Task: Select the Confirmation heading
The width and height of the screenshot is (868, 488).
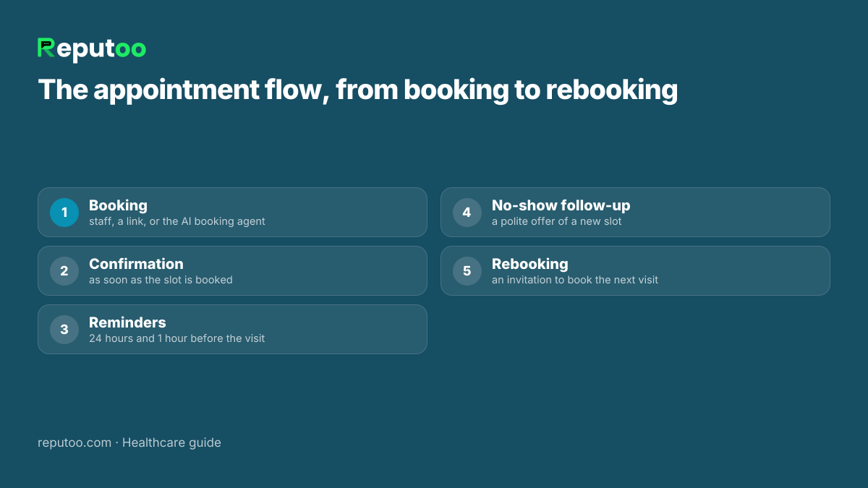Action: pos(136,264)
